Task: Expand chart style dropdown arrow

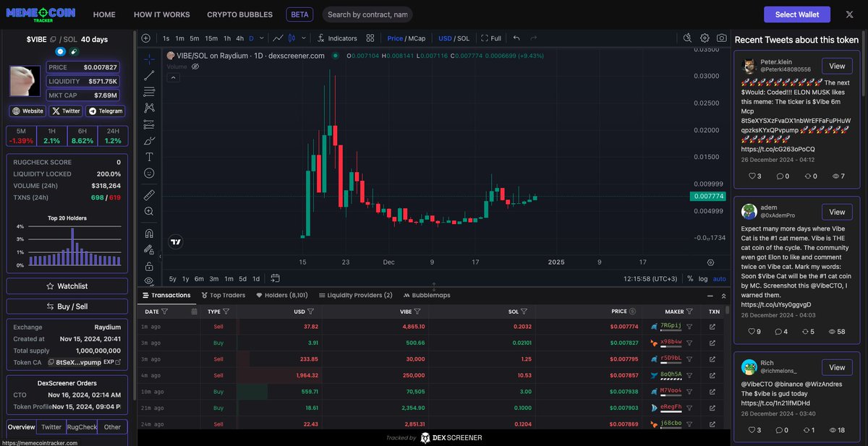Action: (x=304, y=38)
